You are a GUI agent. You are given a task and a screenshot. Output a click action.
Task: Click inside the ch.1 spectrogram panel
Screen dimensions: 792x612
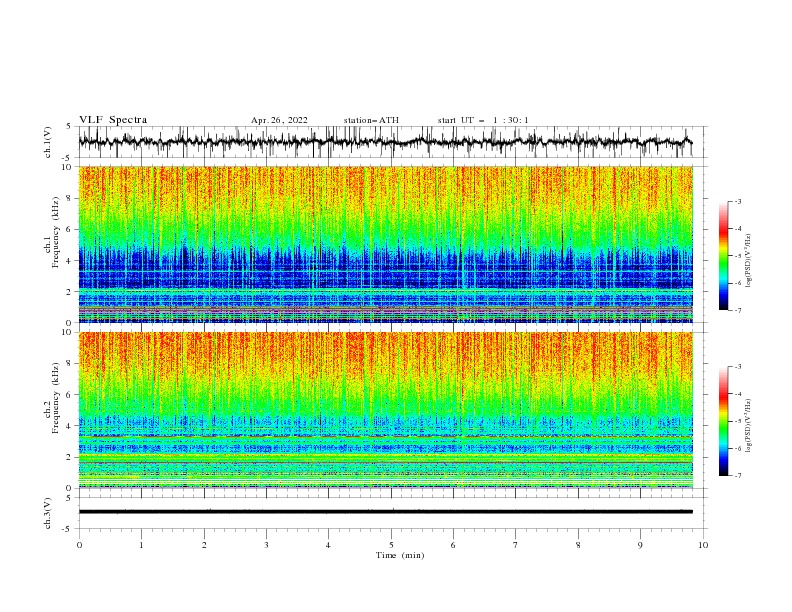386,244
